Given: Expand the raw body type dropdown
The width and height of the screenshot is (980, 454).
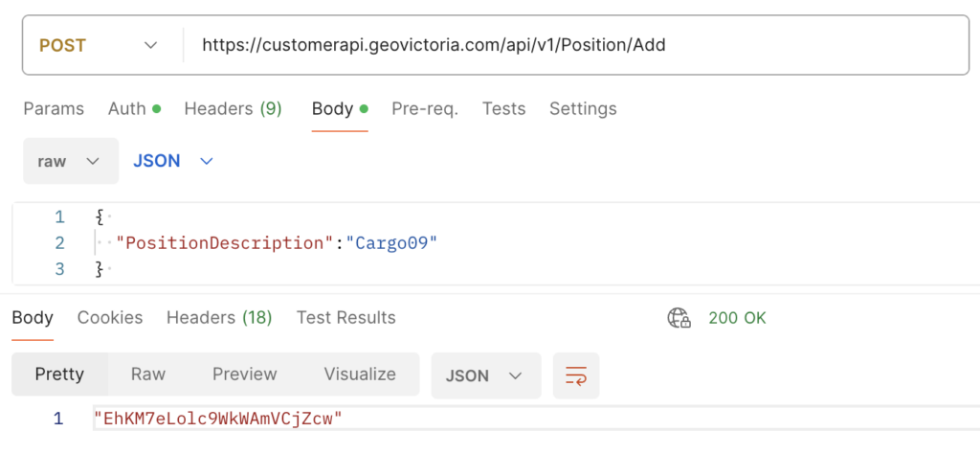Looking at the screenshot, I should tap(70, 161).
